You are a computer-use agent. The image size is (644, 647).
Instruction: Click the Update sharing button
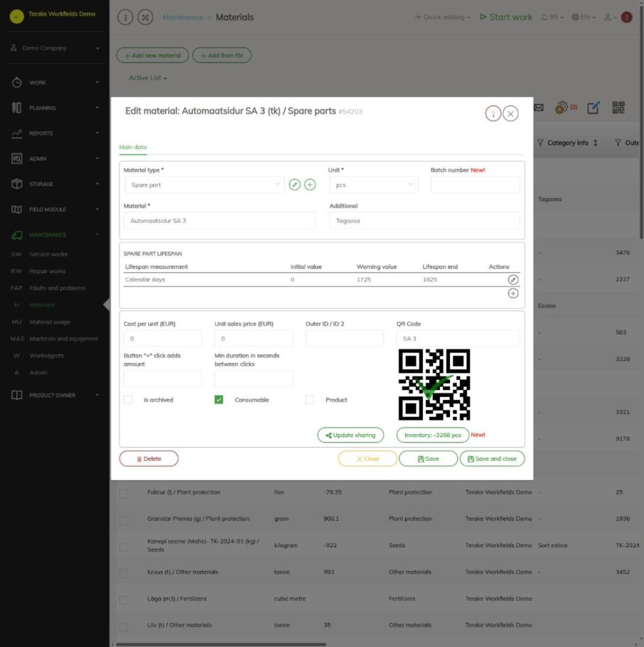point(351,435)
